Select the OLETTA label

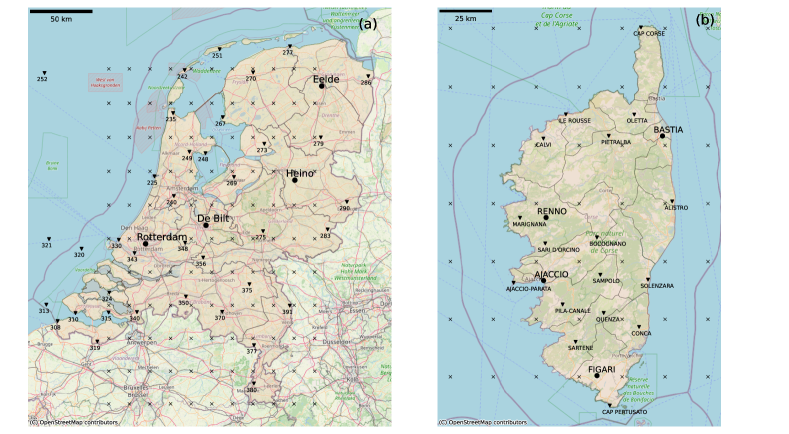pos(637,121)
